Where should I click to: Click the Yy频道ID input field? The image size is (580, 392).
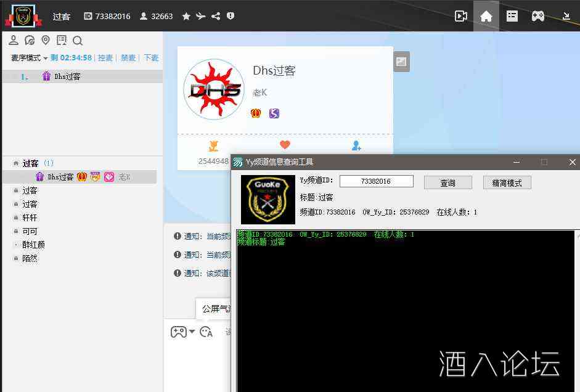(376, 181)
